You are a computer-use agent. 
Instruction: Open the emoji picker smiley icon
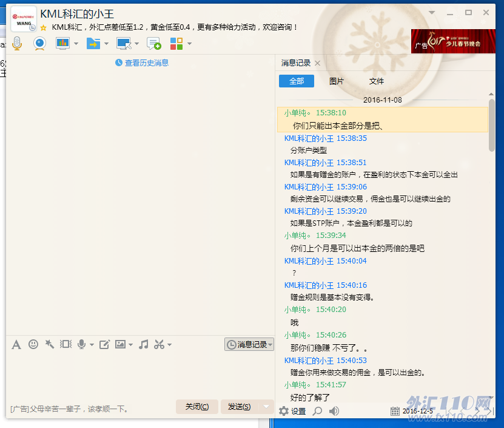tap(33, 344)
